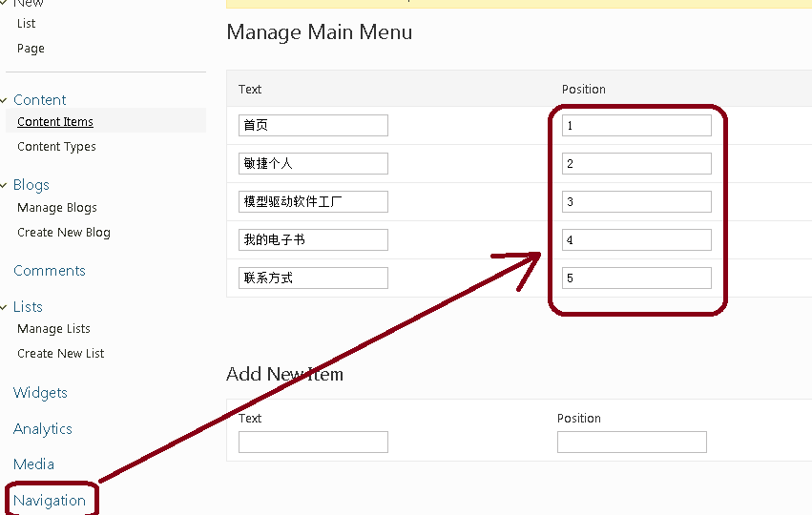812x515 pixels.
Task: Open the Comments section
Action: coord(50,271)
